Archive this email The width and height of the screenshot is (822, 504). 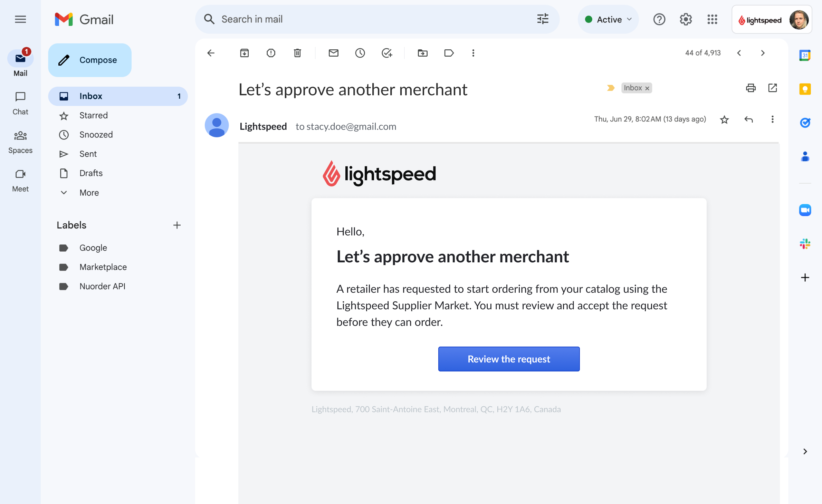pos(244,53)
